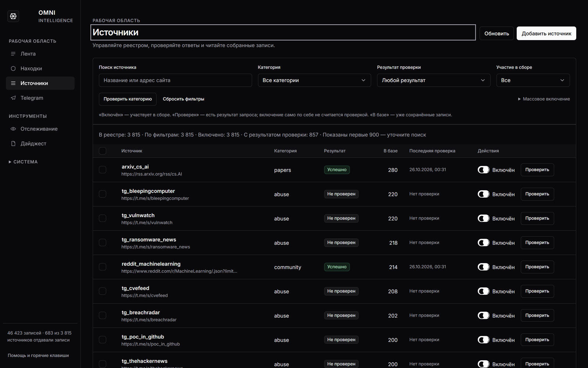Screen dimensions: 588x368
Task: Go to Лента in sidebar
Action: click(40, 54)
